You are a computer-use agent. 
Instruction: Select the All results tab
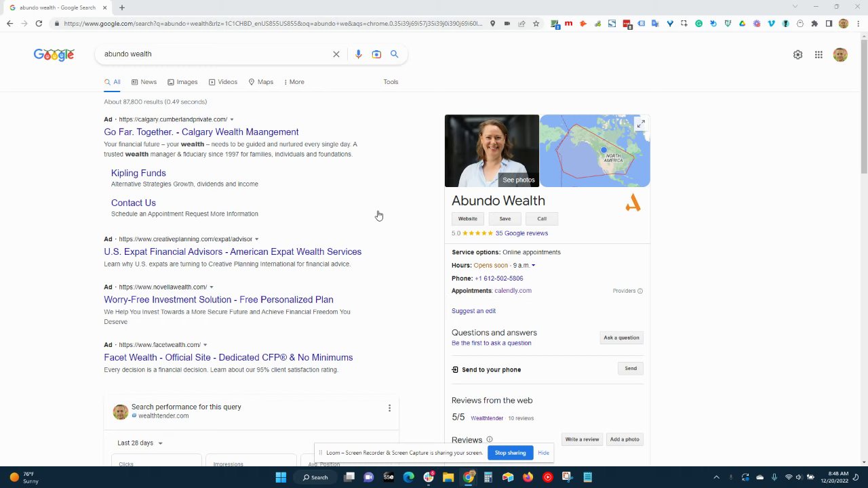pos(112,82)
